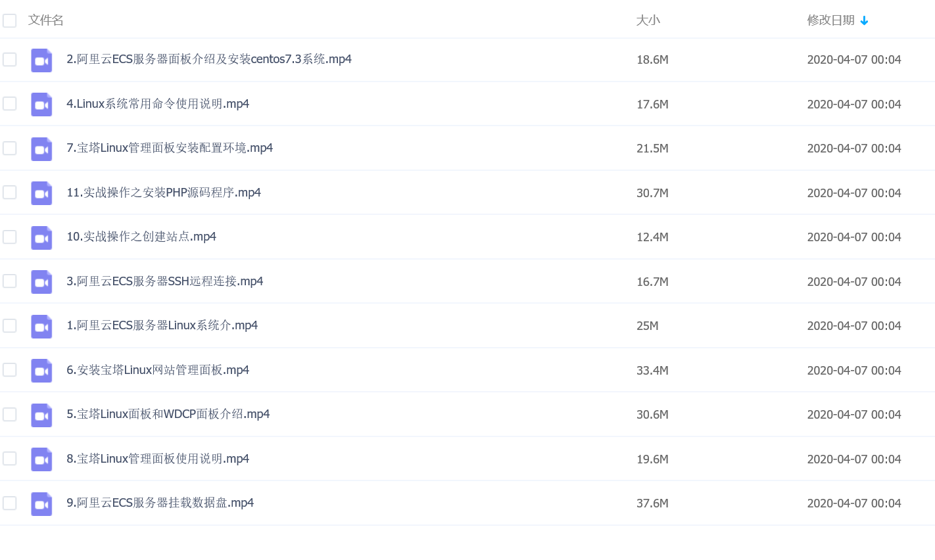Open 5.宝塔Linux面板和WDCP面板介绍.mp4 file name
935x560 pixels.
pyautogui.click(x=168, y=414)
